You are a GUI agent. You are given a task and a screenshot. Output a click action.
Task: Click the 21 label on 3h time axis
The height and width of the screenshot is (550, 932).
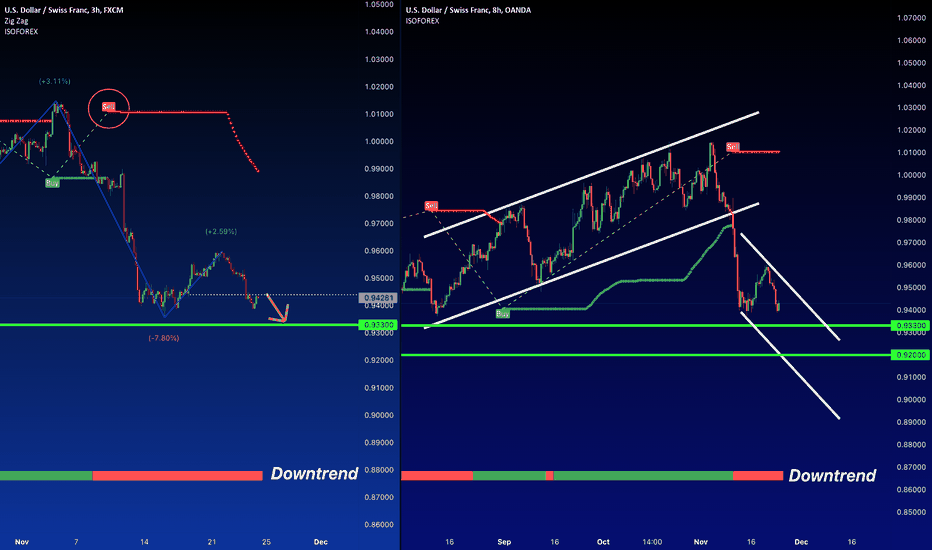[x=212, y=542]
